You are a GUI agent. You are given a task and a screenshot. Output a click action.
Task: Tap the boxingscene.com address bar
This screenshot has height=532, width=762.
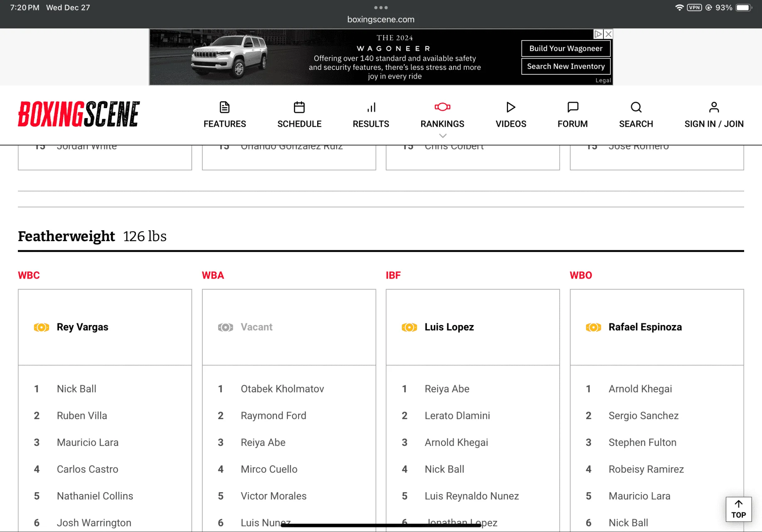tap(381, 20)
